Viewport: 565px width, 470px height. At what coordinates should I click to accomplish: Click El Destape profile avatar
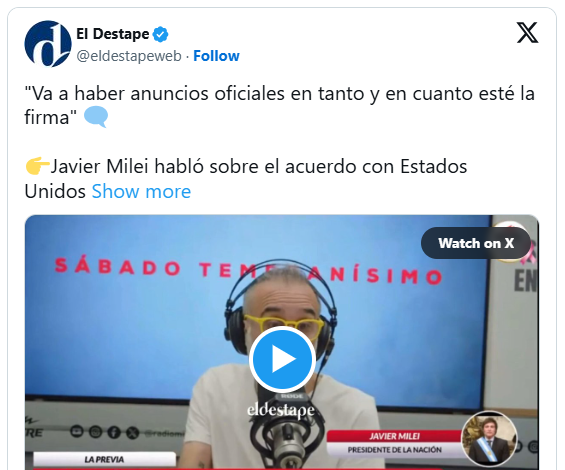[x=48, y=44]
